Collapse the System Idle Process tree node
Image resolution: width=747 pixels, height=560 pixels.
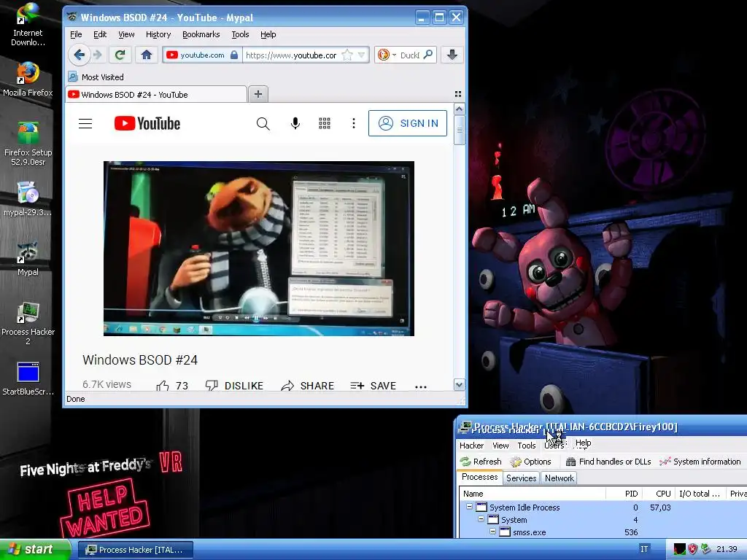coord(469,507)
